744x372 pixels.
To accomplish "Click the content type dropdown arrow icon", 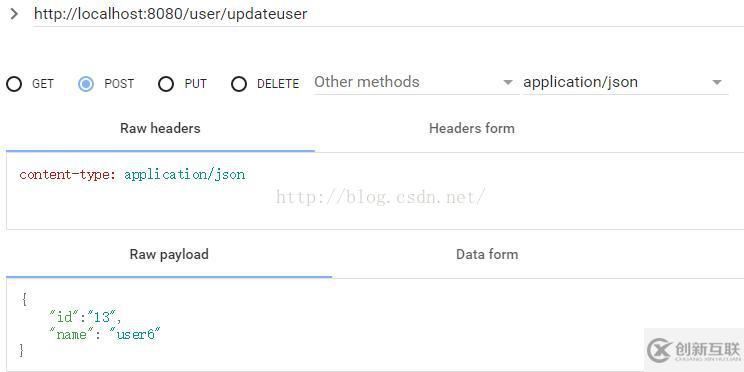I will click(x=716, y=83).
